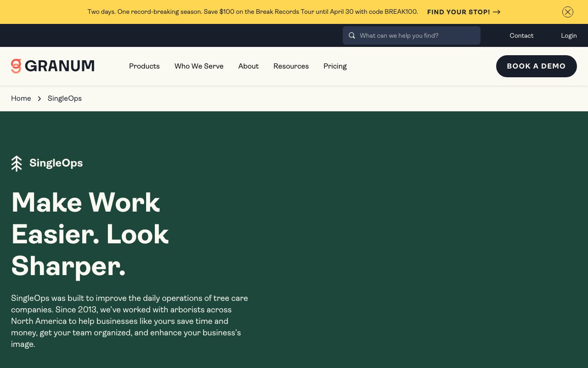Viewport: 588px width, 368px height.
Task: Click the paragraph starting 'SingleOps was built'
Action: 130,321
